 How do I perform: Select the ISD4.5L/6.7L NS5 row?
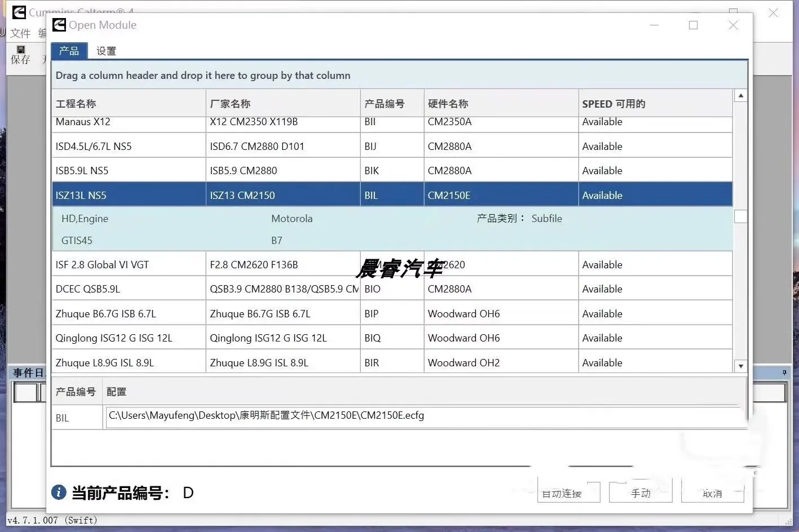click(x=392, y=146)
